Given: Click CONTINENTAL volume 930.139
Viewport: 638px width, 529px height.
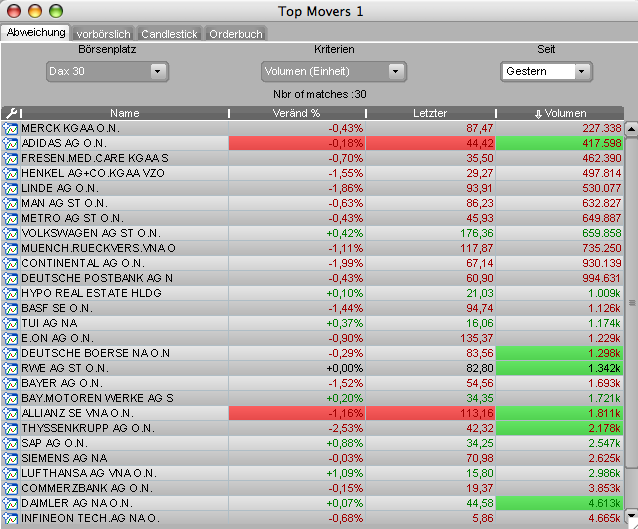Looking at the screenshot, I should (x=601, y=264).
